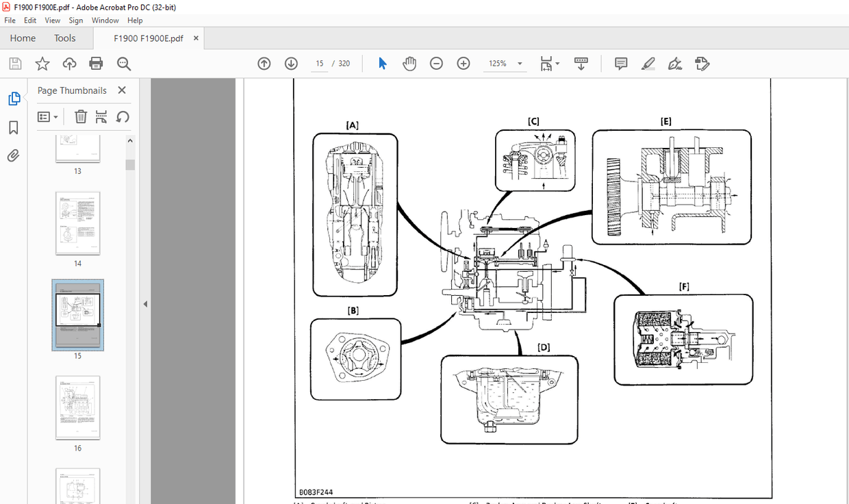The width and height of the screenshot is (849, 504).
Task: Select the page 16 thumbnail
Action: pos(77,408)
